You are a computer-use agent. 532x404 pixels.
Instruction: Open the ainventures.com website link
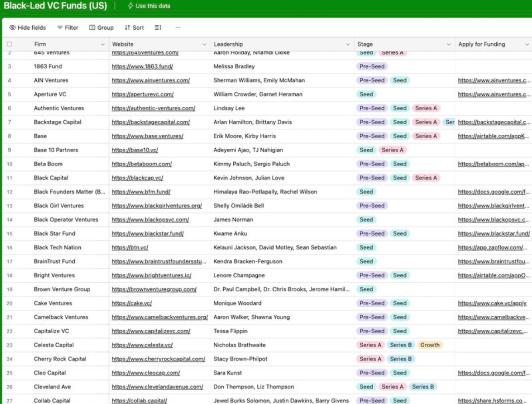pos(151,80)
